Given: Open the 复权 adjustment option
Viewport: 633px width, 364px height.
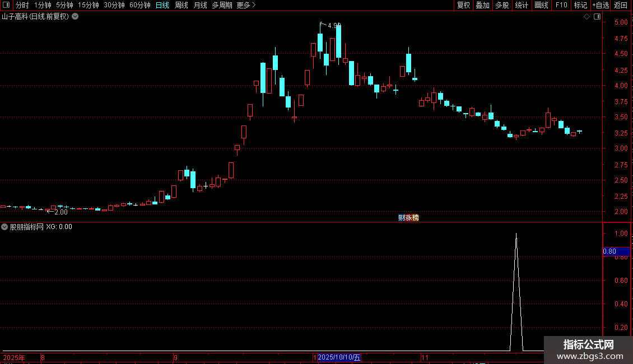Looking at the screenshot, I should click(463, 5).
